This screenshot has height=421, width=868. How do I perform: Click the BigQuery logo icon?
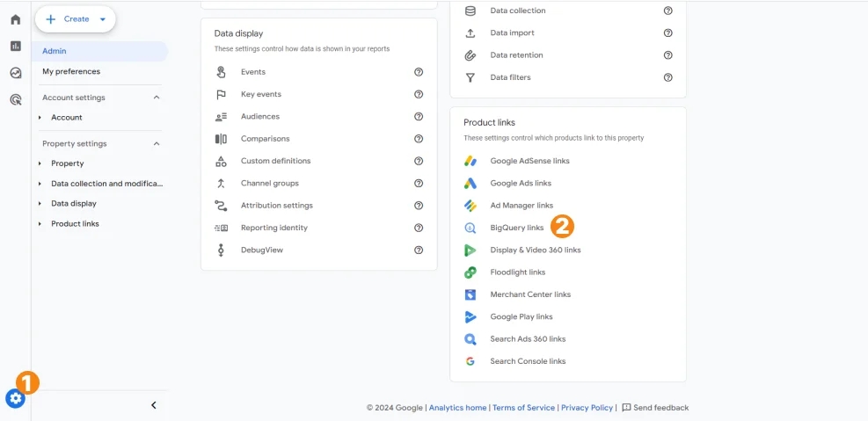click(470, 228)
